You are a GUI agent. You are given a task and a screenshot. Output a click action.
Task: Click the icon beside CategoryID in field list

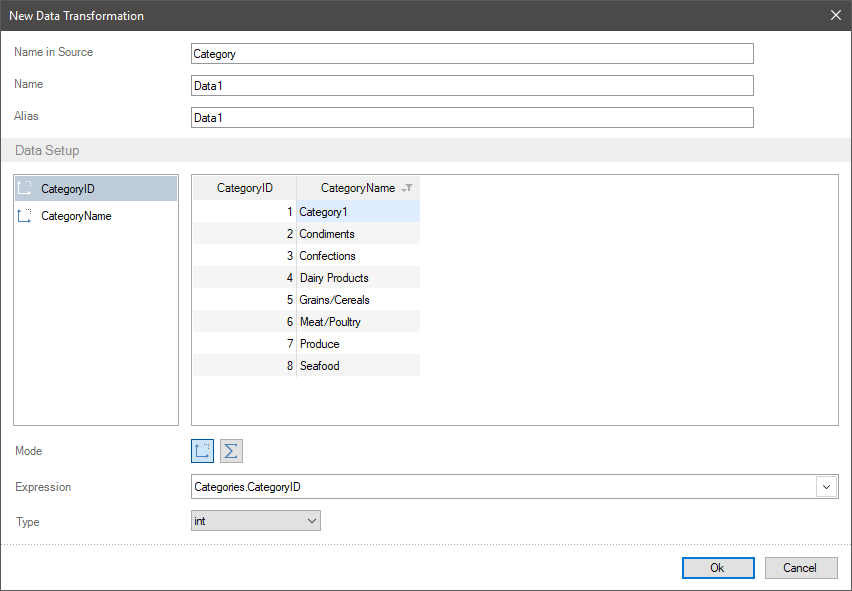click(25, 188)
